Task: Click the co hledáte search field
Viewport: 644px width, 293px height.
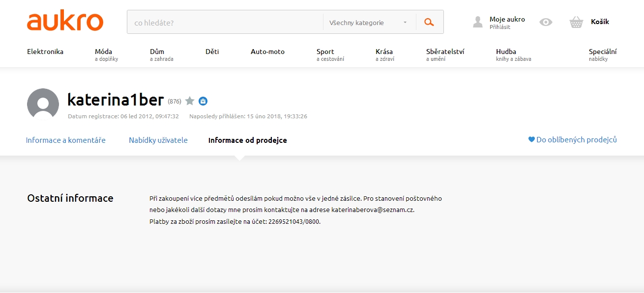Action: (225, 23)
